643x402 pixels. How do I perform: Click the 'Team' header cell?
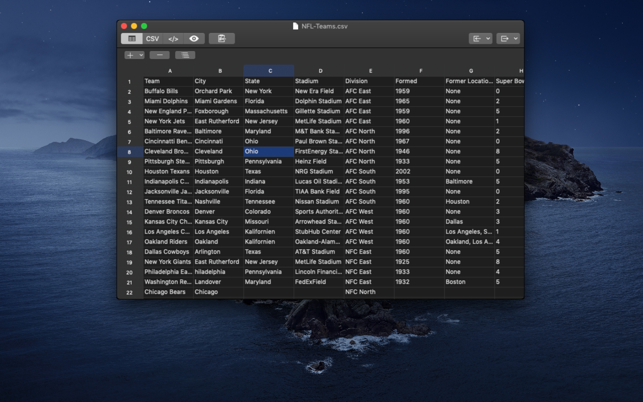(x=168, y=81)
